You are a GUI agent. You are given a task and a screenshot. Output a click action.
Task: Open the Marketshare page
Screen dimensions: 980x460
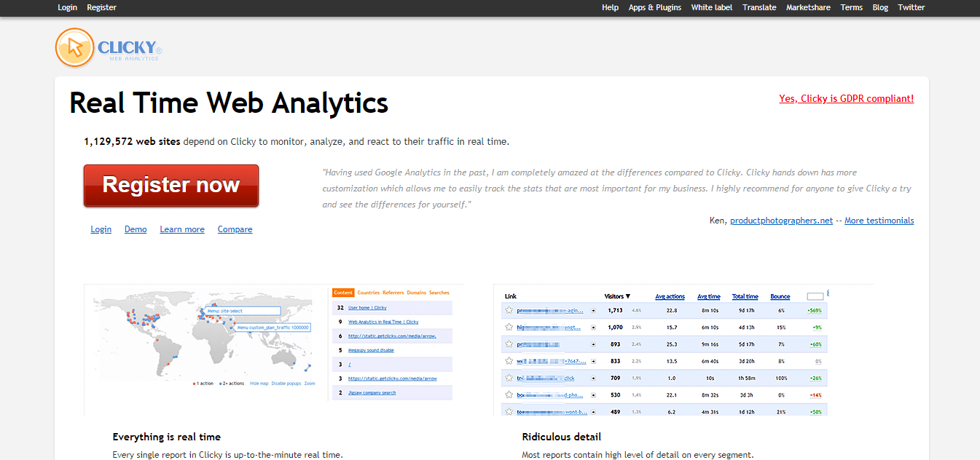click(x=808, y=7)
